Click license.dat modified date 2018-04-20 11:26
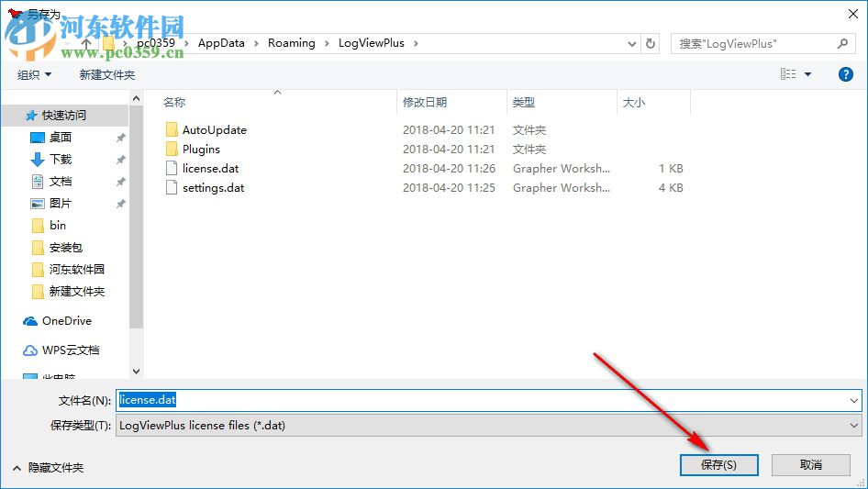The height and width of the screenshot is (489, 868). (449, 169)
